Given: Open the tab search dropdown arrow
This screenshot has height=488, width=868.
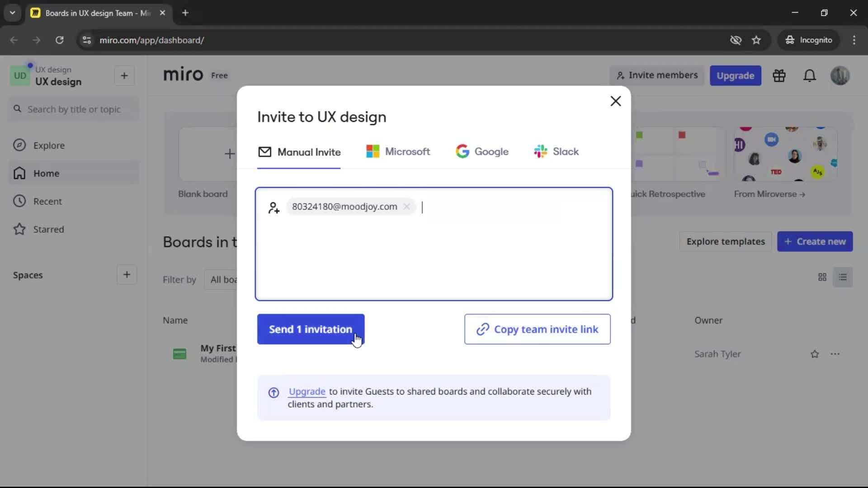Looking at the screenshot, I should pos(12,13).
